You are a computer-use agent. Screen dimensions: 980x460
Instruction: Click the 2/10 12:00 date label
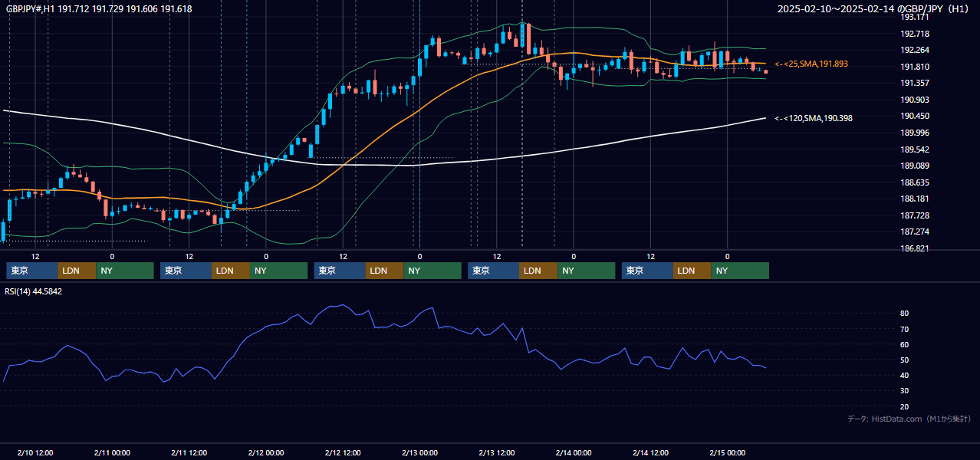[35, 452]
